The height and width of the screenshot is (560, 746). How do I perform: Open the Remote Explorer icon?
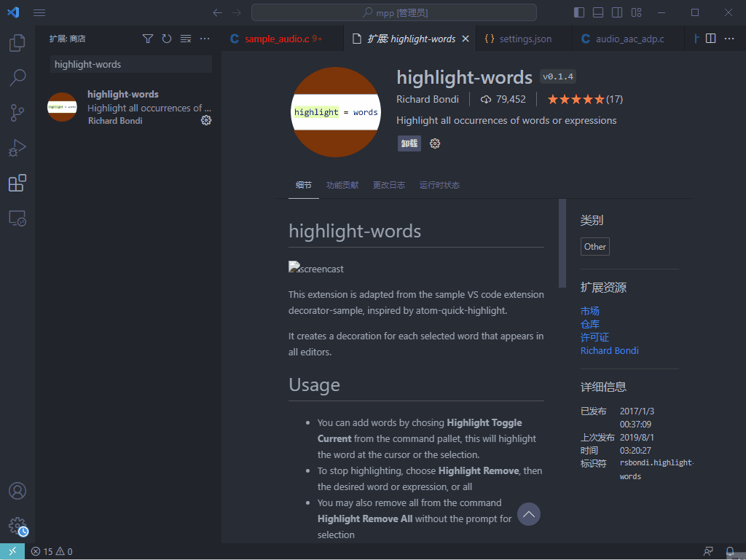click(17, 218)
